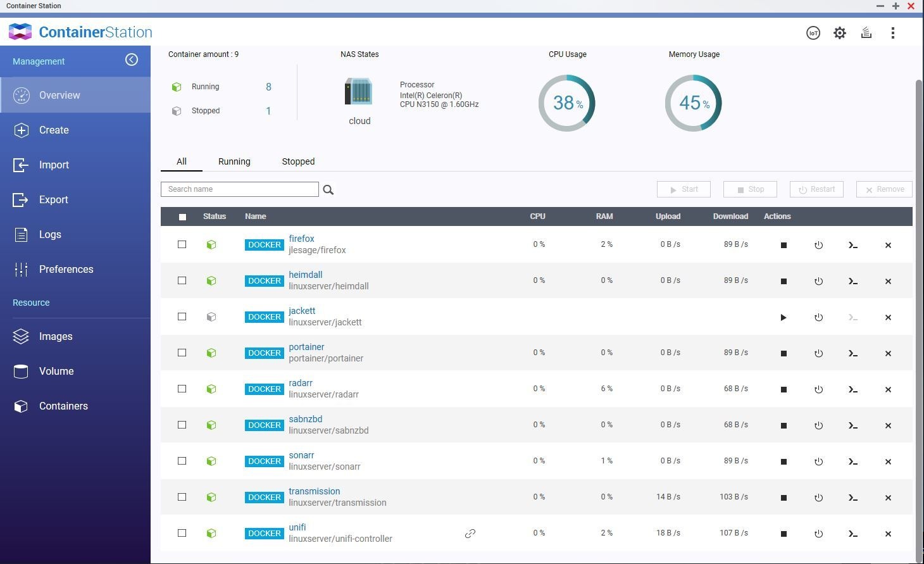Start the jackett container

784,317
